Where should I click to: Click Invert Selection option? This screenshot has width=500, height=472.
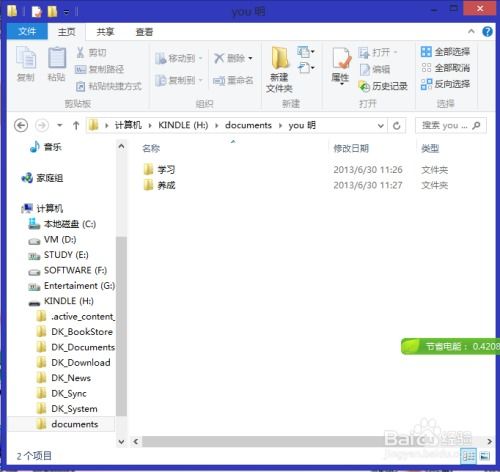(x=445, y=84)
